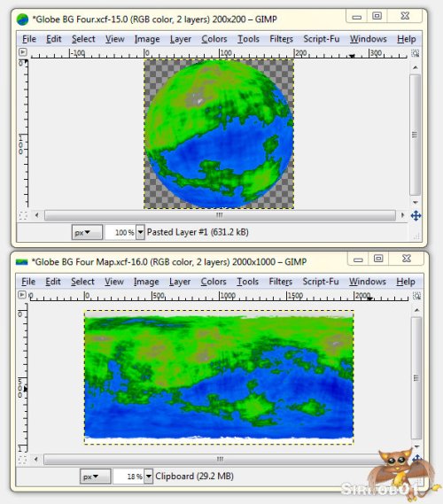This screenshot has width=443, height=504.
Task: Click scroll left arrow in Globe window
Action: (36, 215)
